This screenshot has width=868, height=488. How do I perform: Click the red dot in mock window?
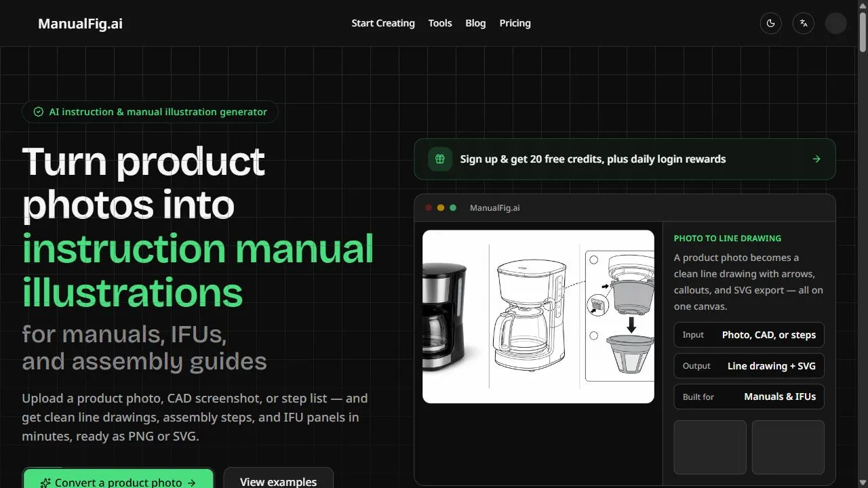click(x=429, y=208)
